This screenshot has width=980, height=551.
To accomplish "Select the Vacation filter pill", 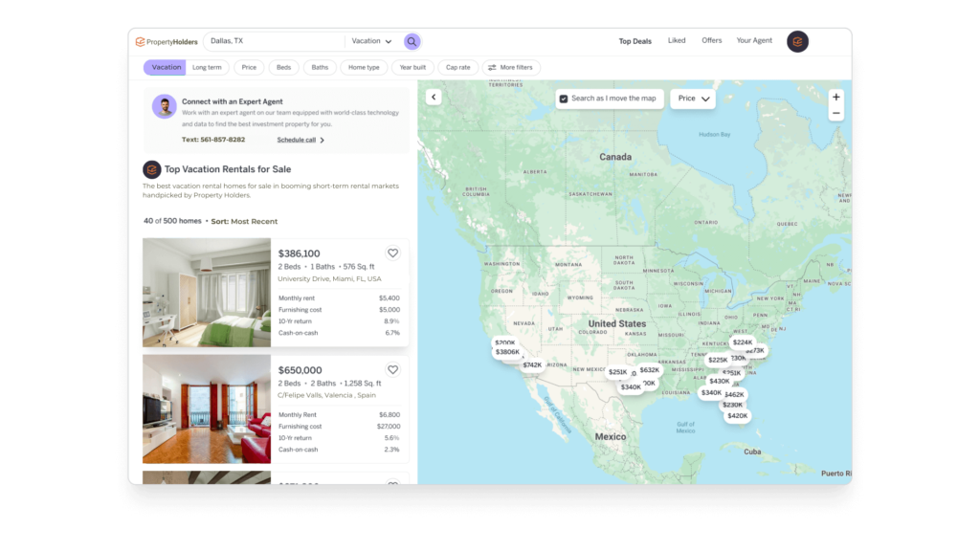I will click(x=166, y=68).
